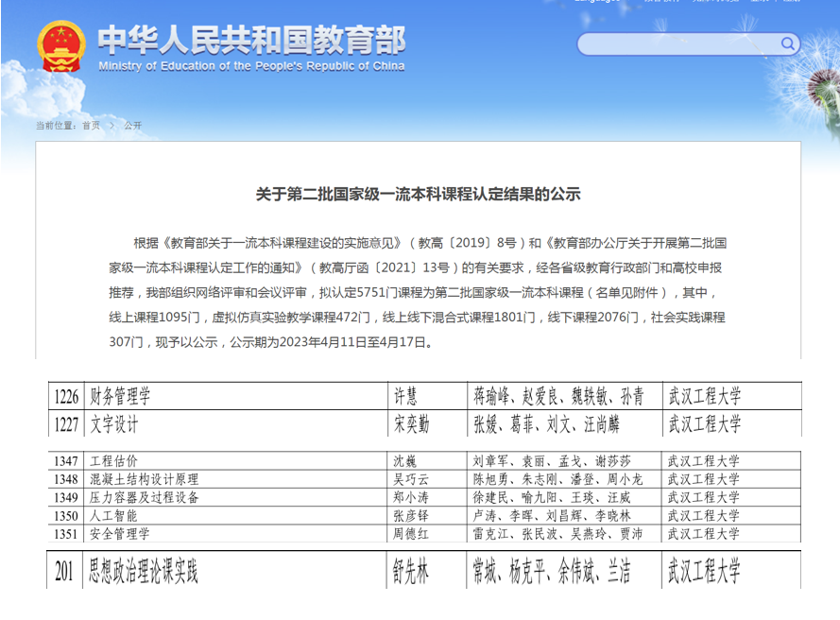The height and width of the screenshot is (620, 840).
Task: Select course leader 沈巍
Action: [404, 461]
